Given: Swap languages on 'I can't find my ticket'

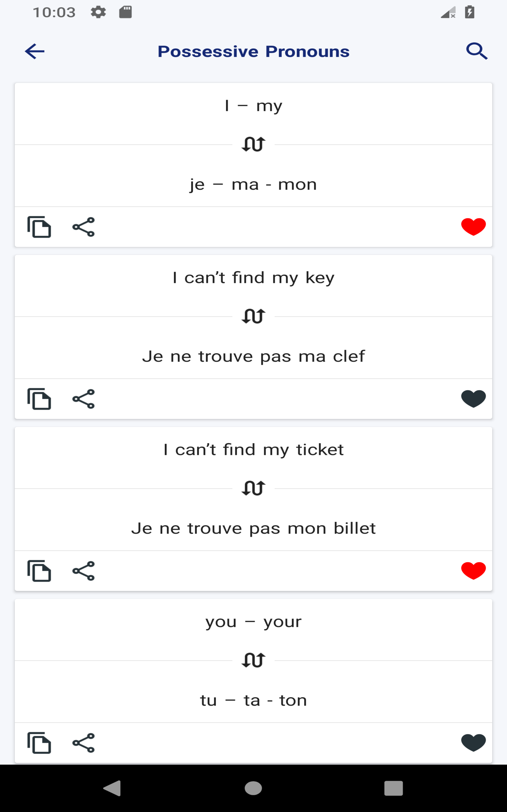Looking at the screenshot, I should (253, 488).
